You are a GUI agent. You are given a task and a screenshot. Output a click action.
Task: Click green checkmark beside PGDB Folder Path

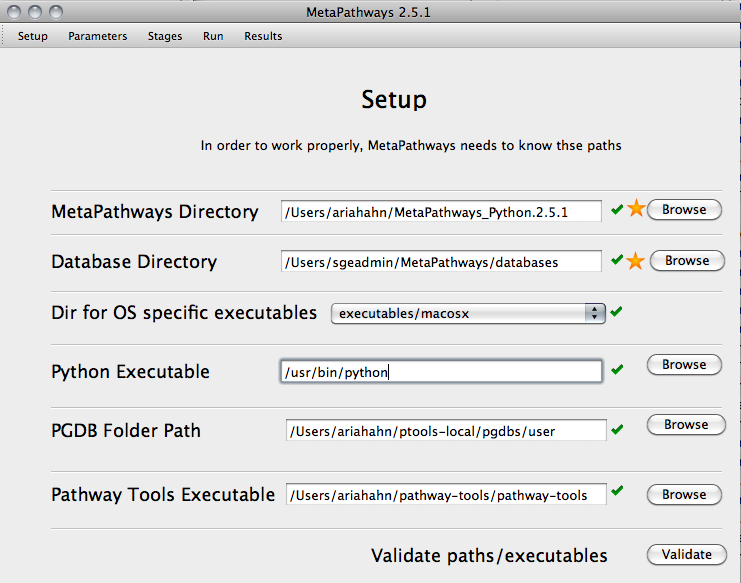(x=617, y=429)
